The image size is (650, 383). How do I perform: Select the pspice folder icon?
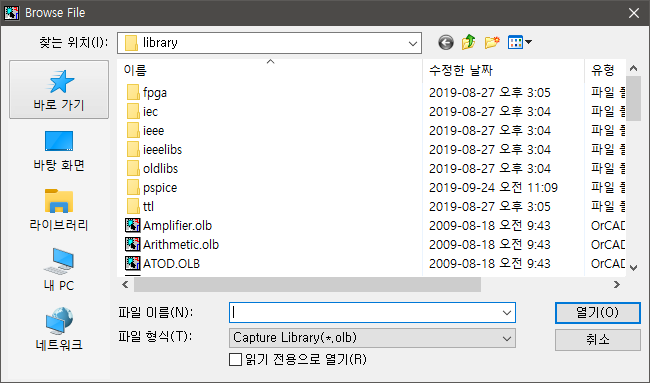[133, 188]
